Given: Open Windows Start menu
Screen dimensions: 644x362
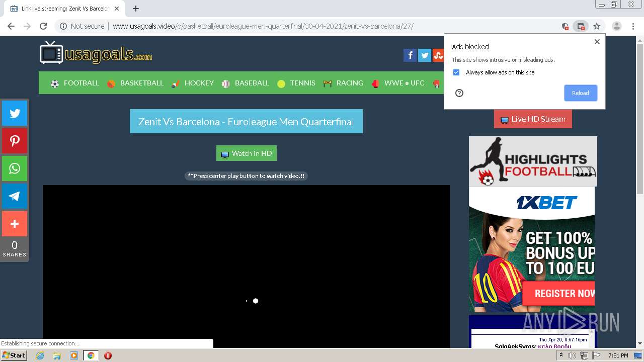Looking at the screenshot, I should coord(14,355).
